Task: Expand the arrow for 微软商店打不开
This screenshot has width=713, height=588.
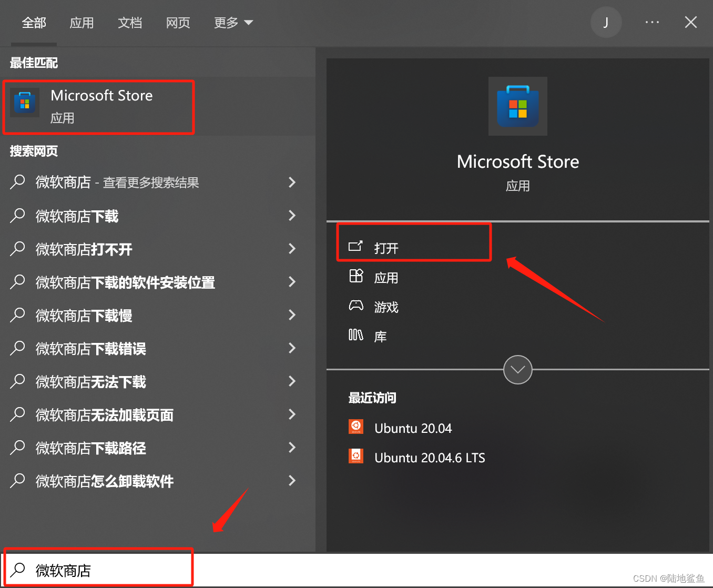Action: (x=292, y=248)
